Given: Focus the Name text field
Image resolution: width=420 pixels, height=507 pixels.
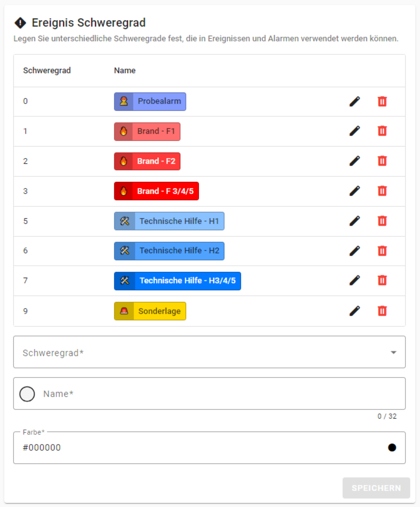Looking at the screenshot, I should coord(218,394).
